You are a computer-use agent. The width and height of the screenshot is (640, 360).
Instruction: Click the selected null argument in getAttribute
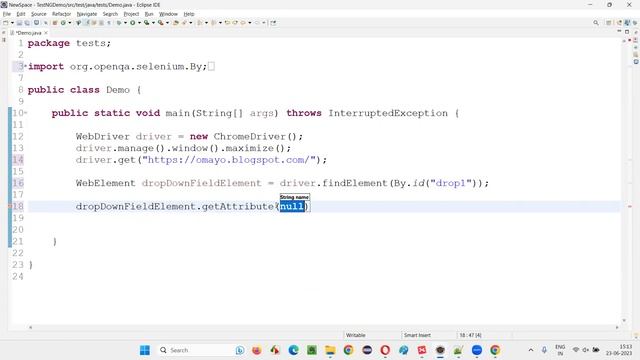coord(292,207)
